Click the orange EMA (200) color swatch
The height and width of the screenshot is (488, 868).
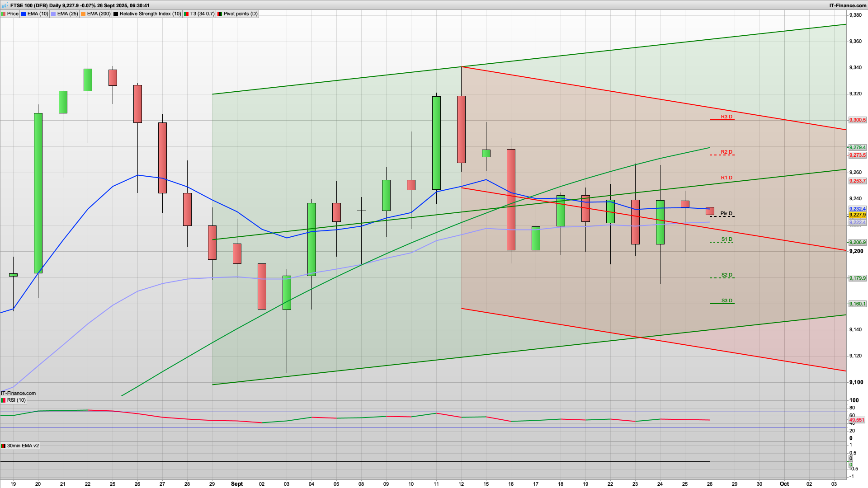click(x=83, y=14)
